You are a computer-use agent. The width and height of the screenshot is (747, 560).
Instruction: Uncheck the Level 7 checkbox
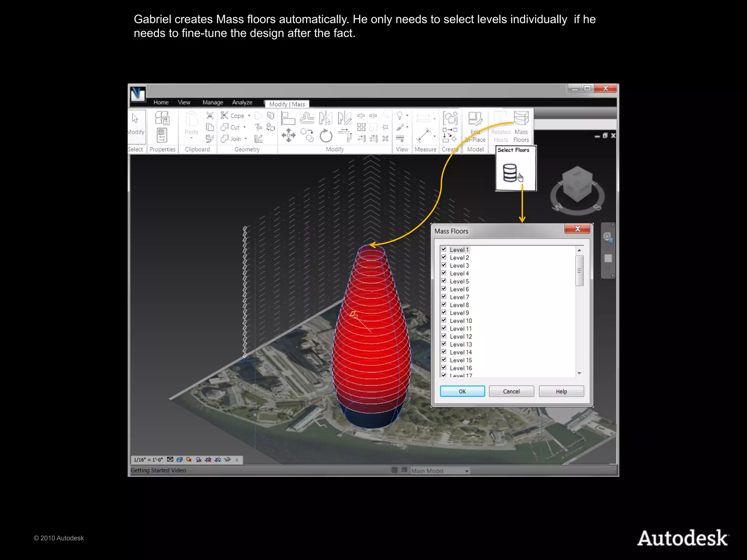point(444,297)
